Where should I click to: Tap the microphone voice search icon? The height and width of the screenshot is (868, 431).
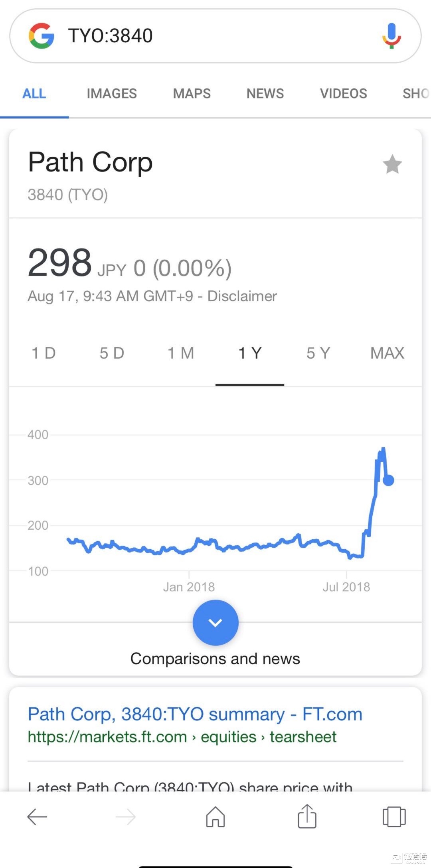click(391, 36)
